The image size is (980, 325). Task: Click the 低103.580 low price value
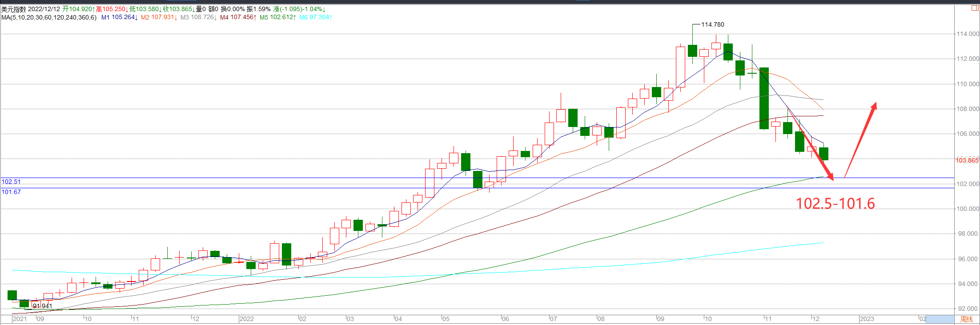[145, 9]
